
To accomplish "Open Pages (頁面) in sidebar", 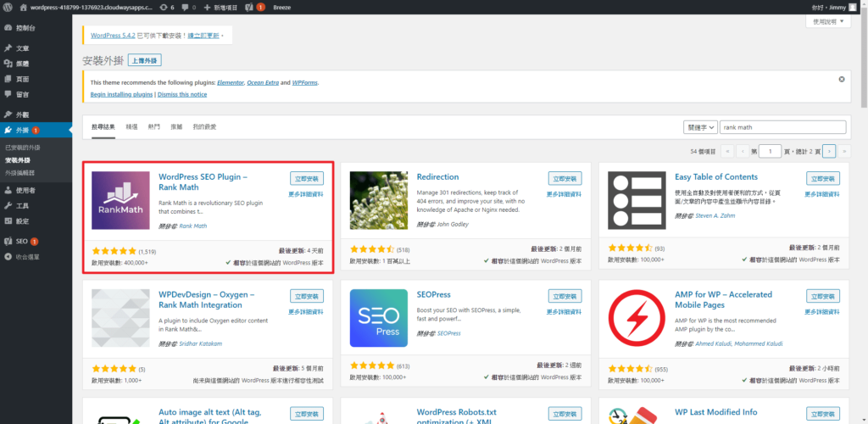I will 36,79.
